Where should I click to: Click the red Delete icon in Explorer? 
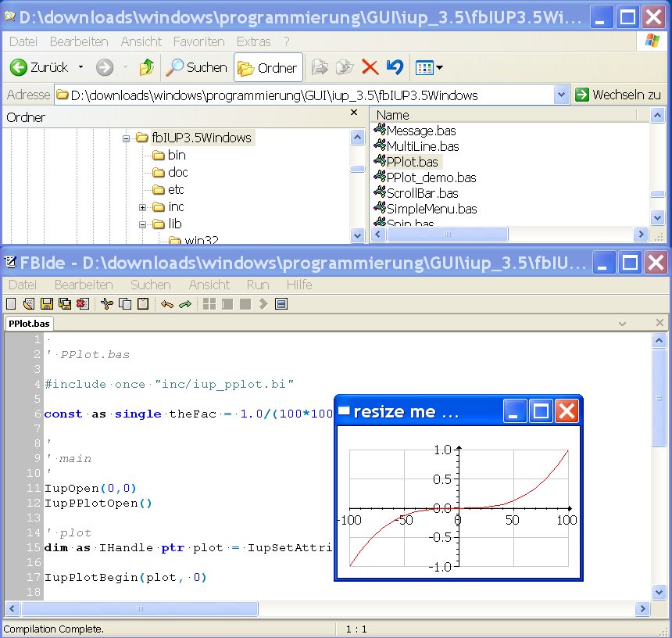(x=369, y=67)
